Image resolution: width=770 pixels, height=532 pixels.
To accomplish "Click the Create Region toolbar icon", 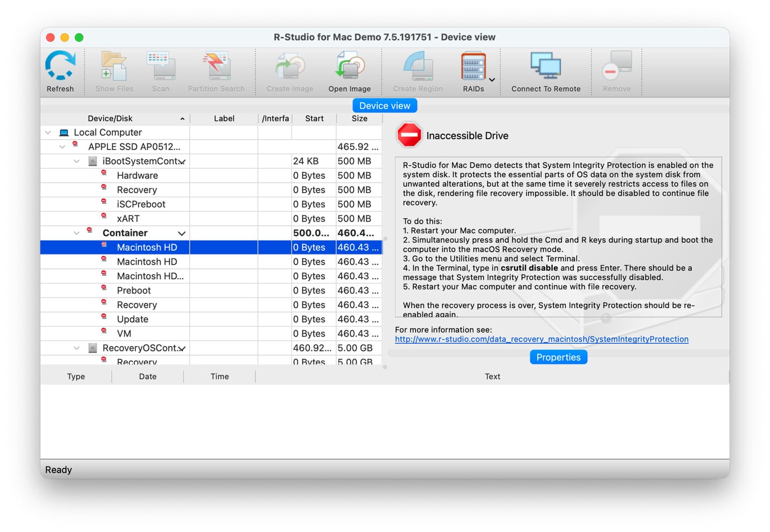I will (418, 66).
